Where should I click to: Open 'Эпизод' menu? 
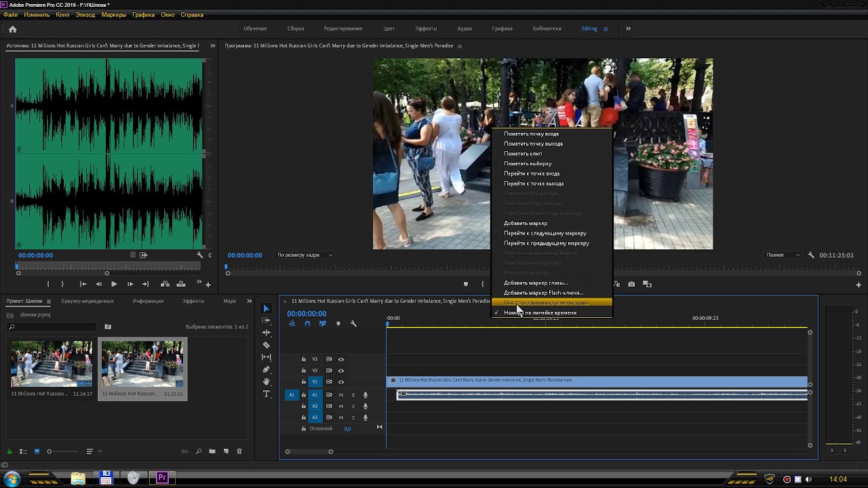[x=85, y=14]
